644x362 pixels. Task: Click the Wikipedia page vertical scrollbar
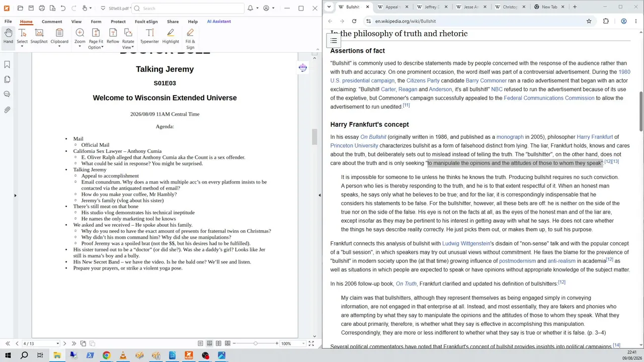click(x=641, y=111)
